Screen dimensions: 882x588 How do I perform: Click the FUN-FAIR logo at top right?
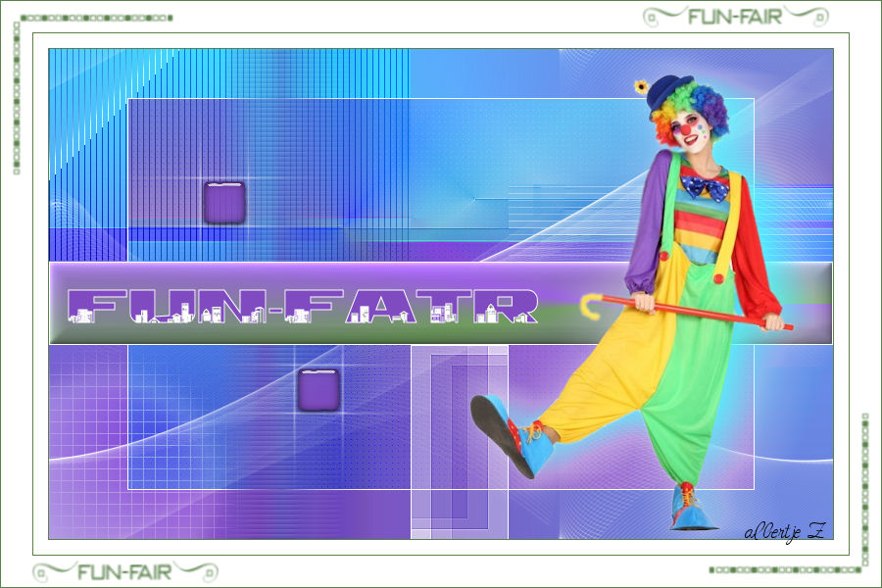coord(735,16)
